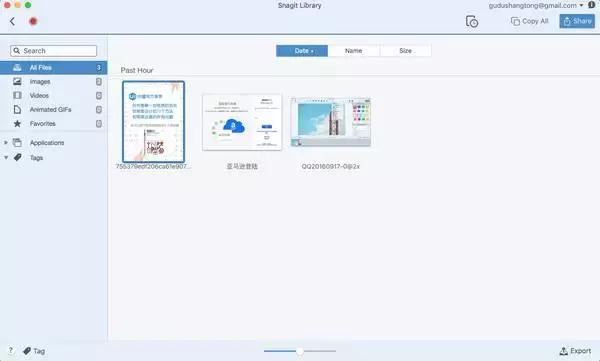Start a capture with the red record button
600x361 pixels.
click(33, 21)
